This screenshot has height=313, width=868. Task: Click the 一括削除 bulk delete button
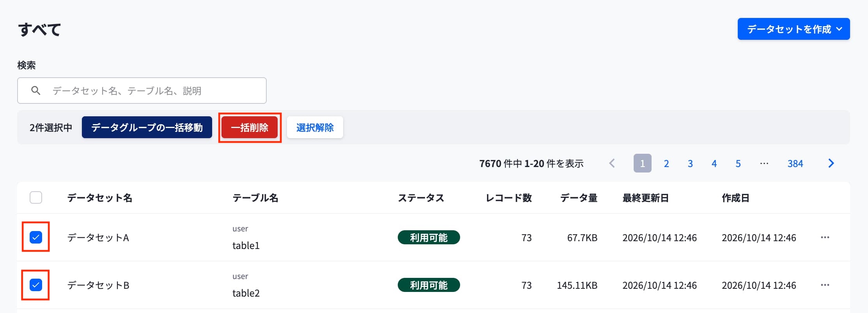tap(250, 127)
